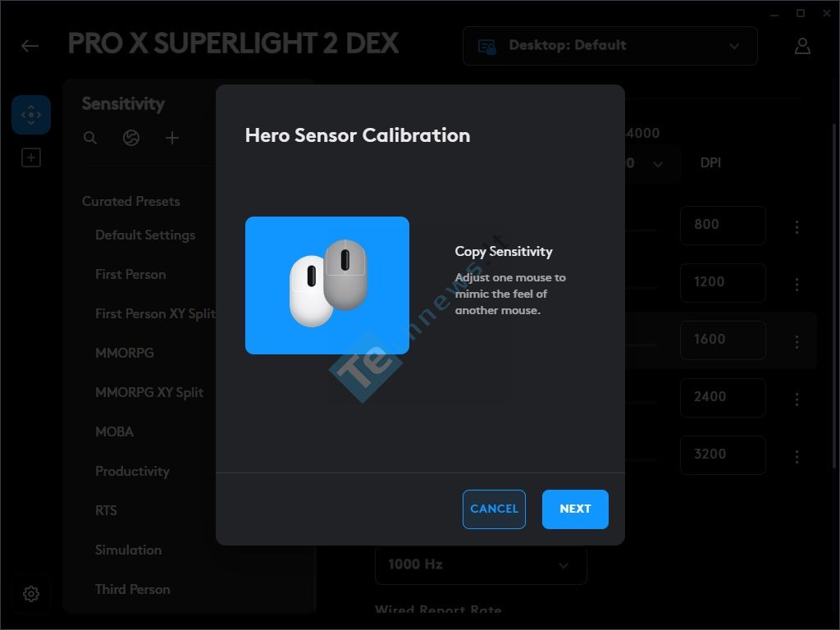Viewport: 840px width, 630px height.
Task: Select the Third Person preset
Action: coord(132,589)
